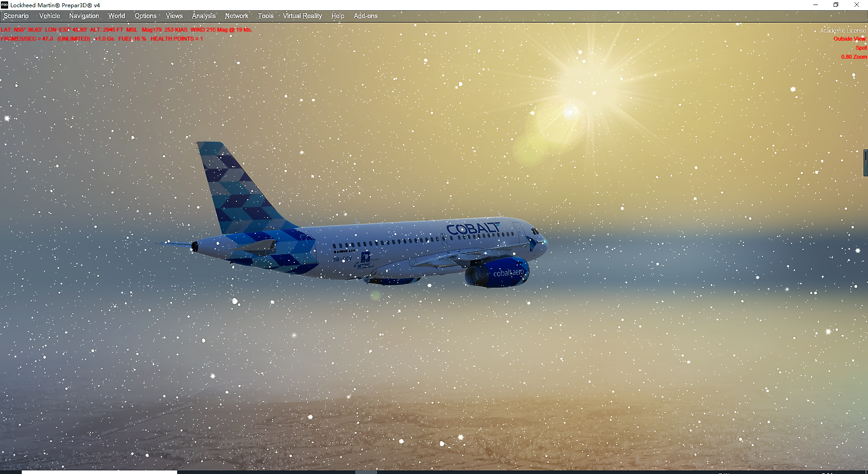
Task: Click the Prepar3D app icon in title bar
Action: click(5, 5)
